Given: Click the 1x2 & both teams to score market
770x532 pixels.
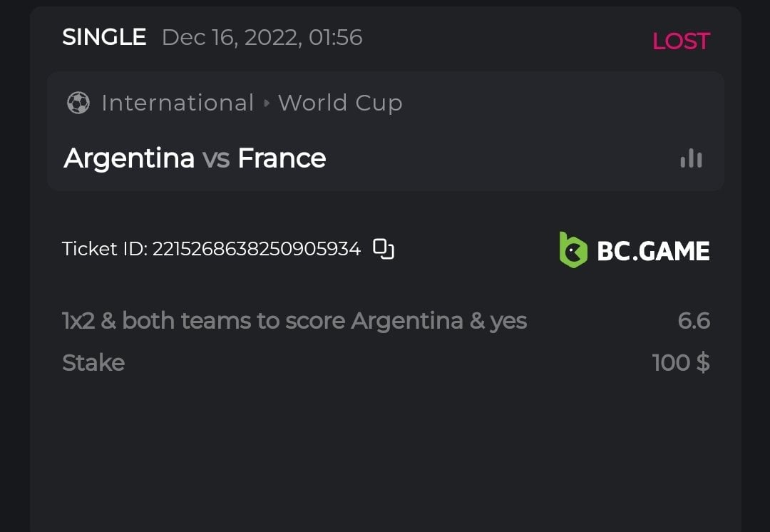Looking at the screenshot, I should 294,321.
